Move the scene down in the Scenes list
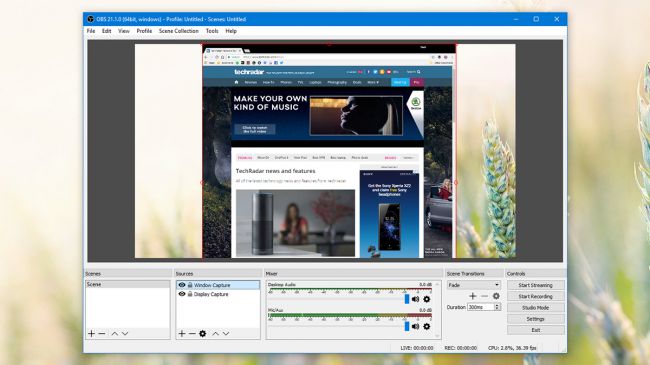 tap(125, 333)
